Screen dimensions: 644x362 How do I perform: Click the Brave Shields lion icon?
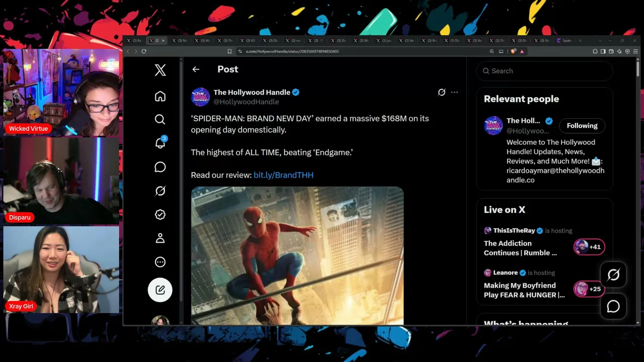(514, 51)
